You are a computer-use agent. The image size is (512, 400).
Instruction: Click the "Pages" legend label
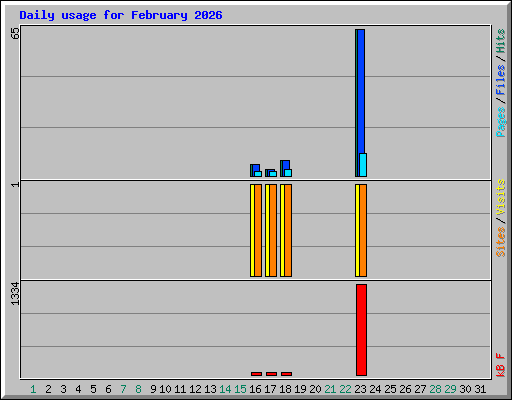(x=500, y=122)
